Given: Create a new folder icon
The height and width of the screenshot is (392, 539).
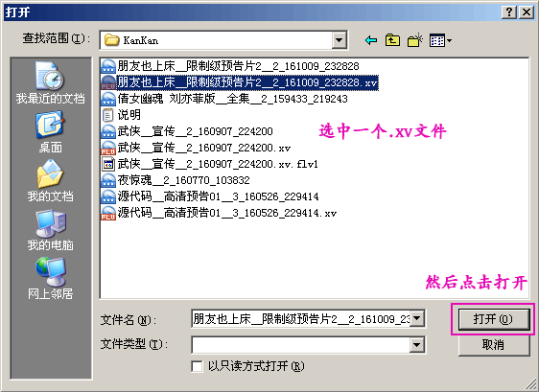Looking at the screenshot, I should coord(415,40).
